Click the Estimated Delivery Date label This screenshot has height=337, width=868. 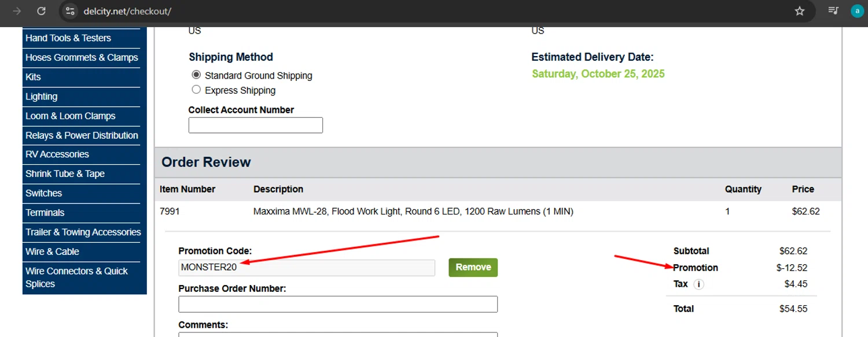click(593, 57)
